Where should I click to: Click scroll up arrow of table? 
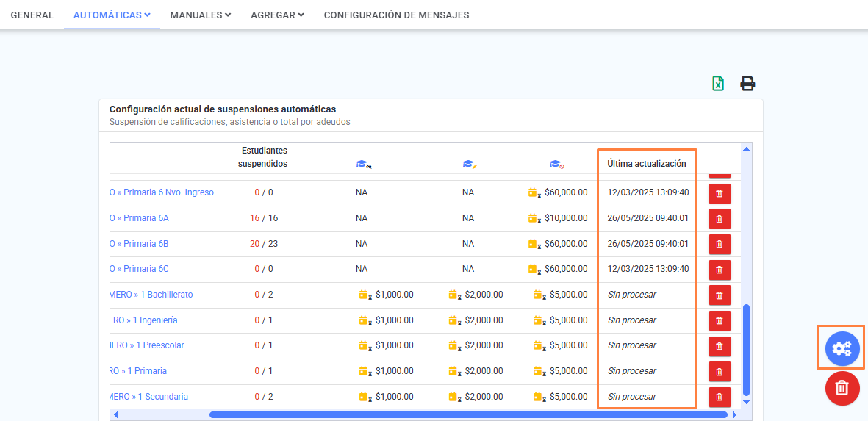(x=746, y=149)
